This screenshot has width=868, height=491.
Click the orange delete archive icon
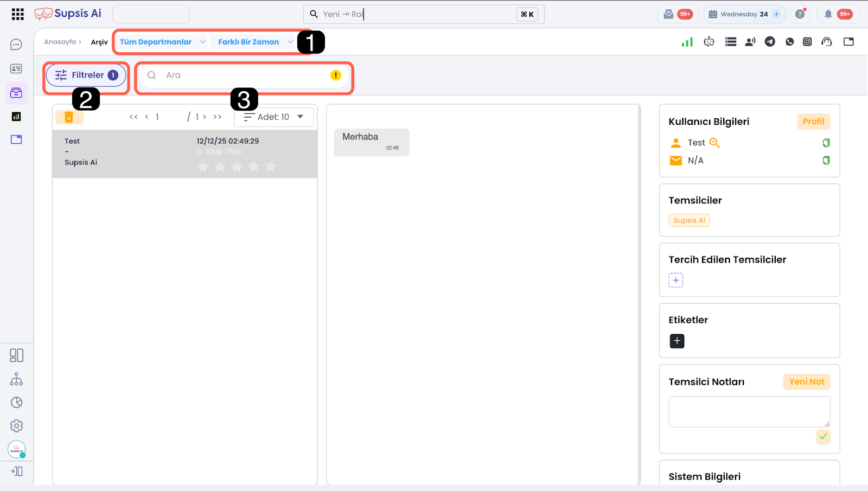click(x=69, y=117)
